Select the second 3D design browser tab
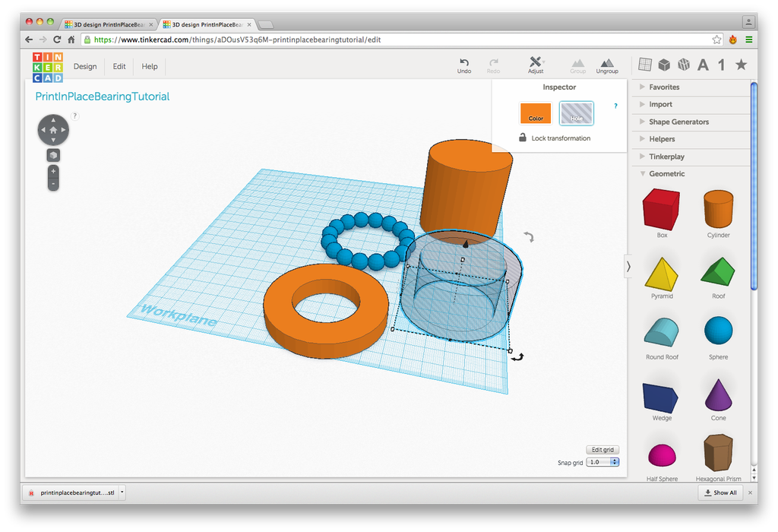The height and width of the screenshot is (532, 778). 207,24
